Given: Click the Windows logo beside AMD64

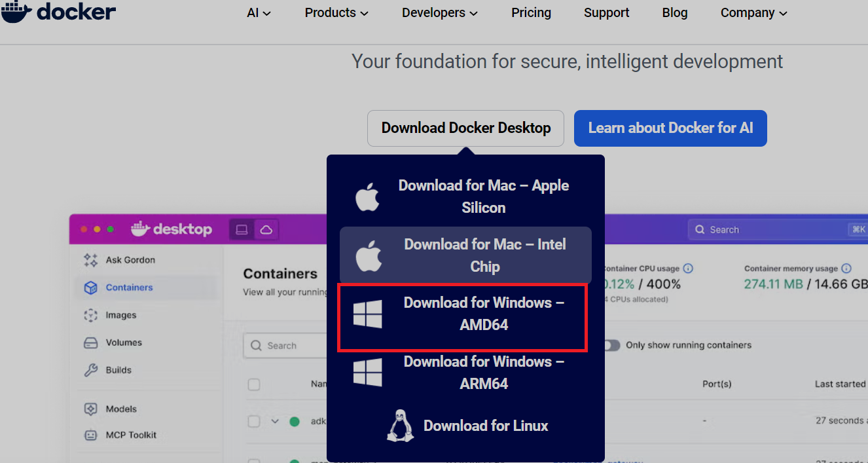Looking at the screenshot, I should [367, 314].
